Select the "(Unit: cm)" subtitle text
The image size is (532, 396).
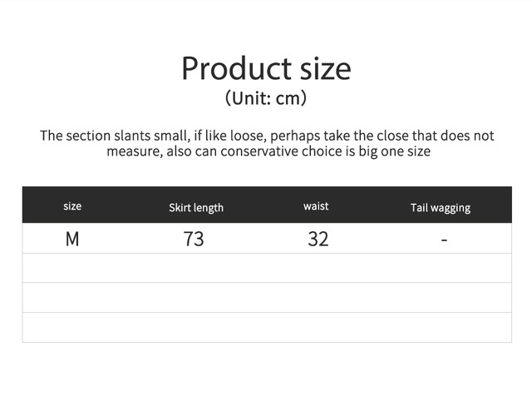coord(266,98)
